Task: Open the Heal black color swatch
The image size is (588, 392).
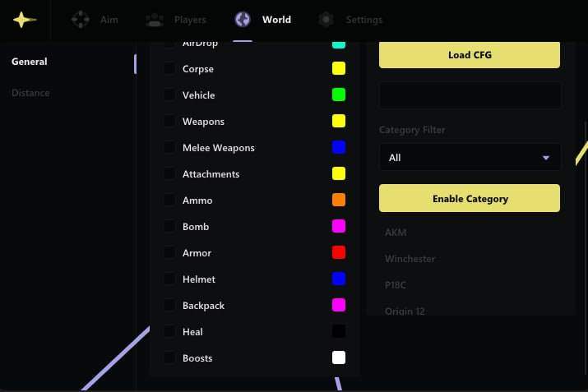Action: click(x=339, y=331)
